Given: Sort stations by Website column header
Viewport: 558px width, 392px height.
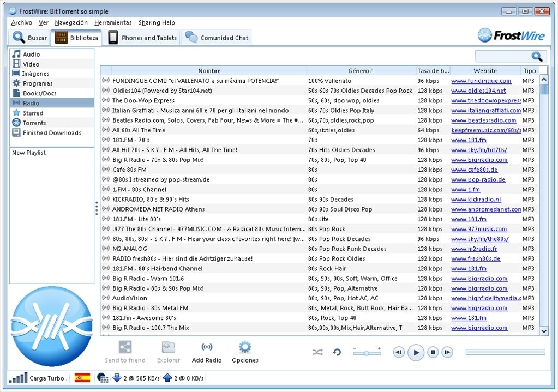Looking at the screenshot, I should click(x=485, y=71).
